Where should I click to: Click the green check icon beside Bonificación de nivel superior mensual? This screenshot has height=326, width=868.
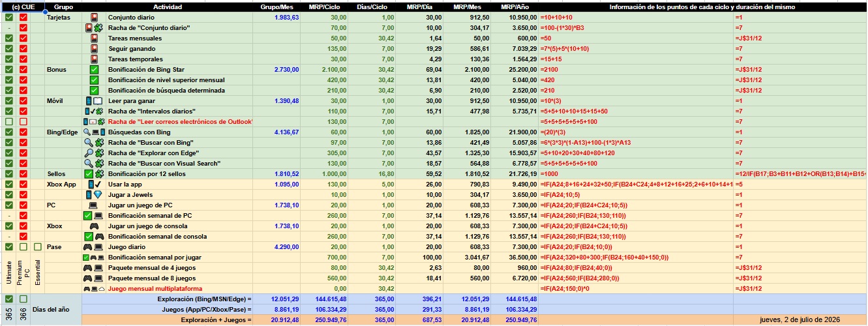(94, 80)
